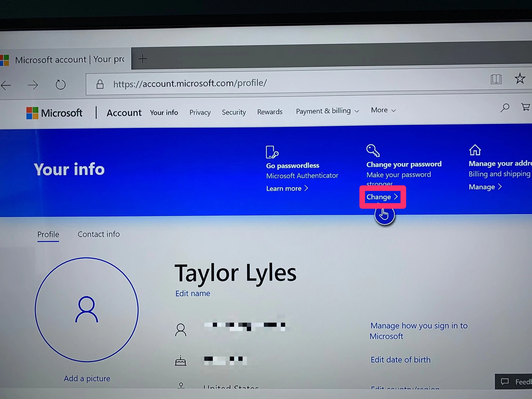532x399 pixels.
Task: Expand the More menu
Action: click(383, 110)
